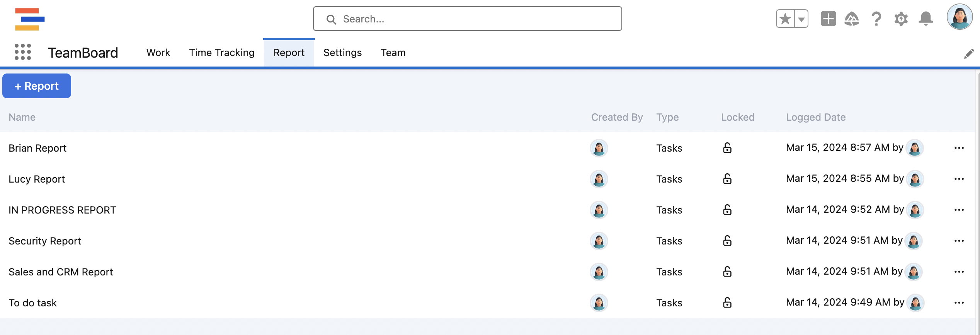The width and height of the screenshot is (980, 335).
Task: Click the + Report button
Action: point(37,86)
